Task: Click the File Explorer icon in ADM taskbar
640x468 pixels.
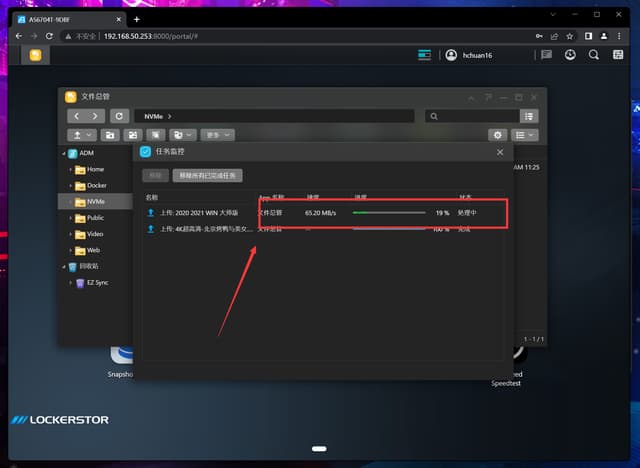Action: point(36,55)
